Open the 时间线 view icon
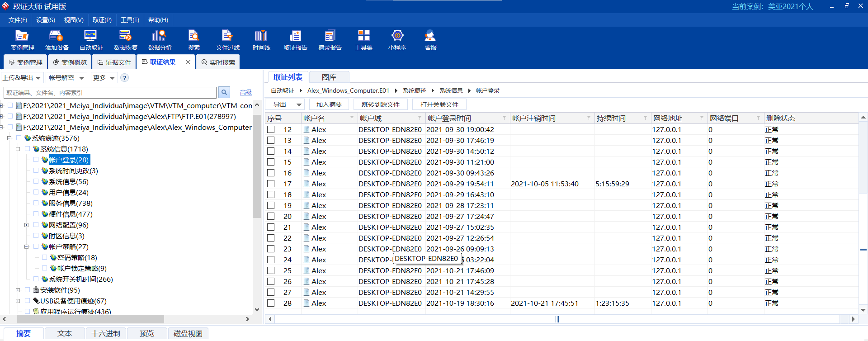Image resolution: width=868 pixels, height=341 pixels. 261,40
